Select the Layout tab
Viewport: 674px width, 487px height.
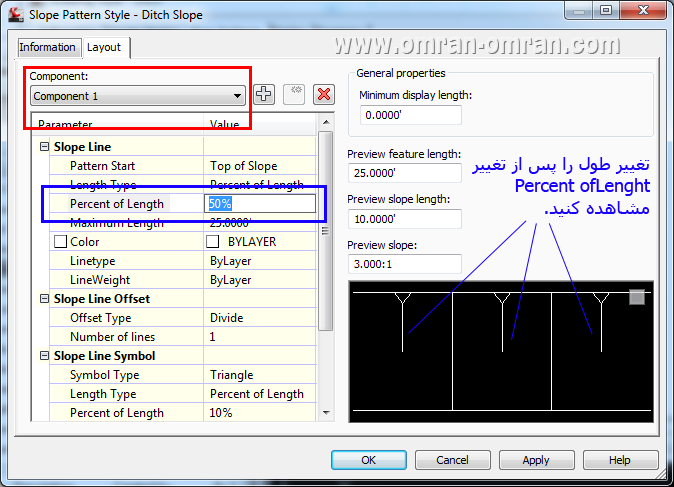click(104, 47)
